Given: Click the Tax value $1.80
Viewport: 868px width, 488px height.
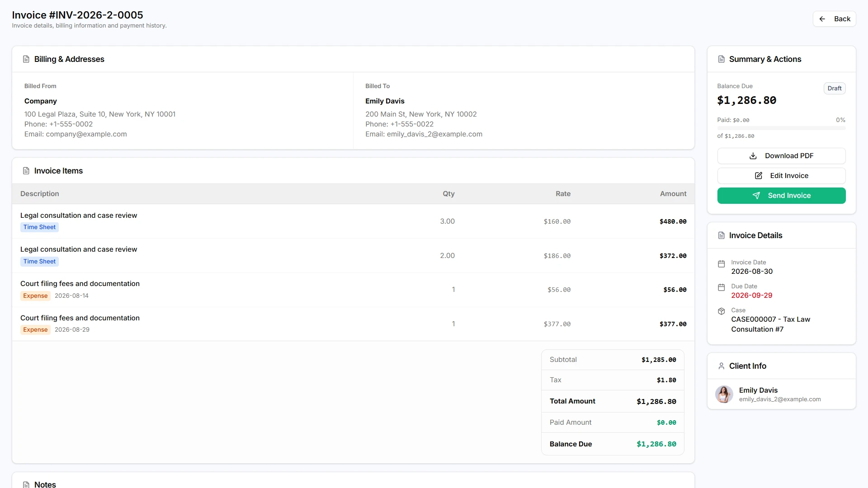Looking at the screenshot, I should [666, 380].
